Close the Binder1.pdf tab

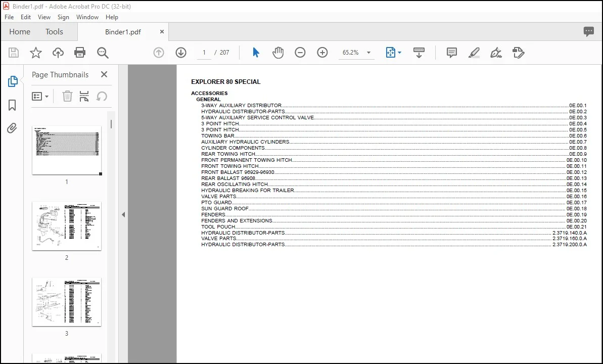coord(162,31)
